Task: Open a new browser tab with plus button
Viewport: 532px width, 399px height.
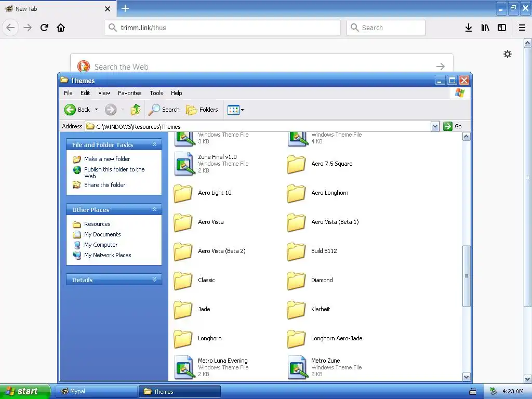Action: (x=125, y=8)
